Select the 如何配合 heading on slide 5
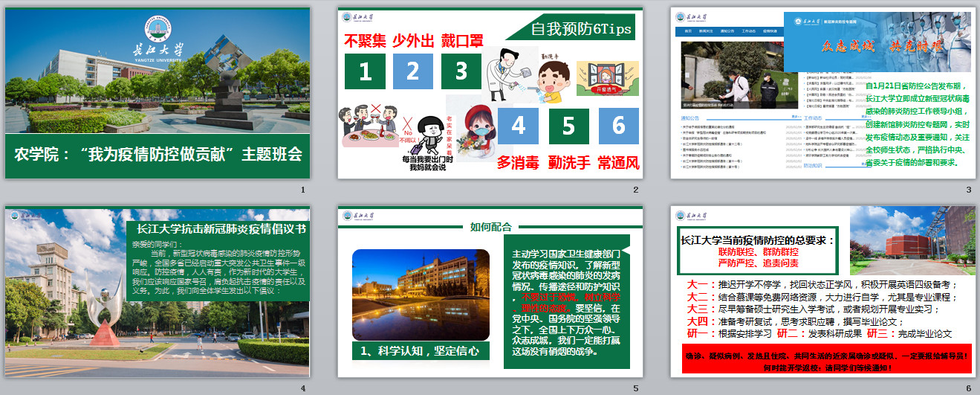Screen dimensions: 980x395 (491, 227)
